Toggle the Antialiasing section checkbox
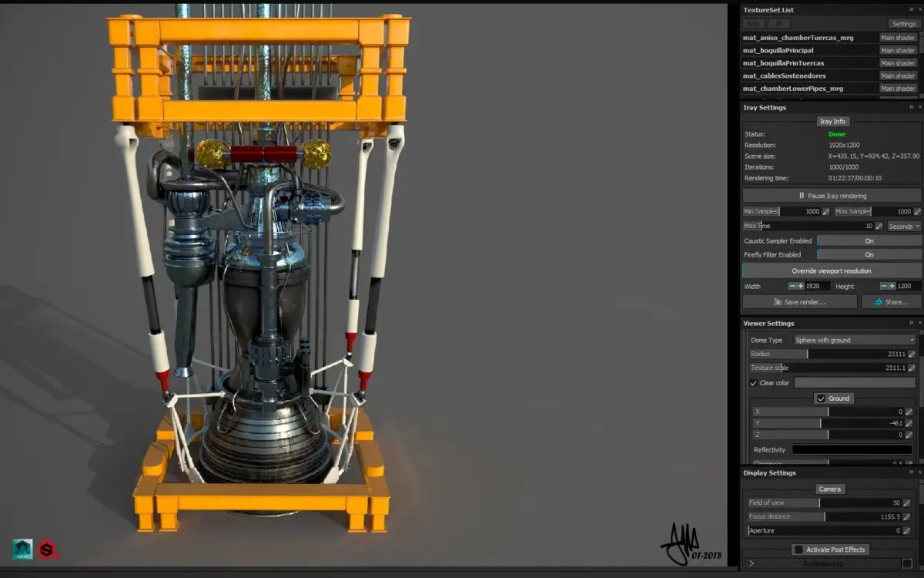The height and width of the screenshot is (578, 924). 906,564
